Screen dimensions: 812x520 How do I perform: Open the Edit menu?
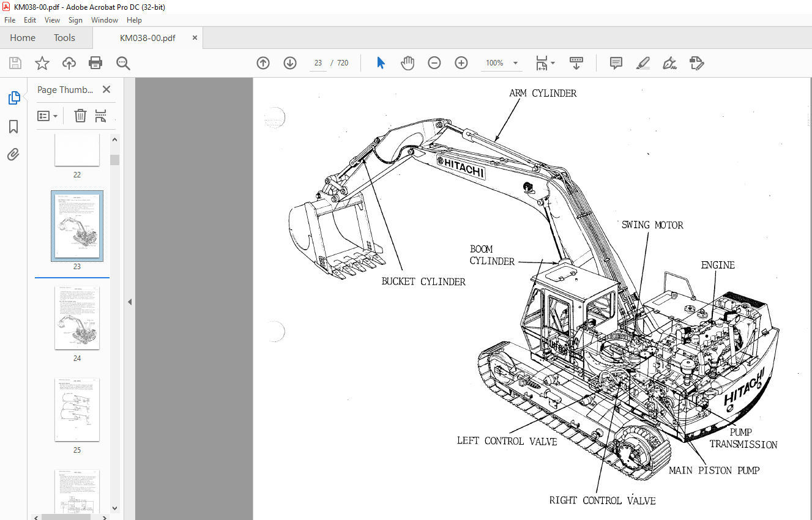pos(30,20)
